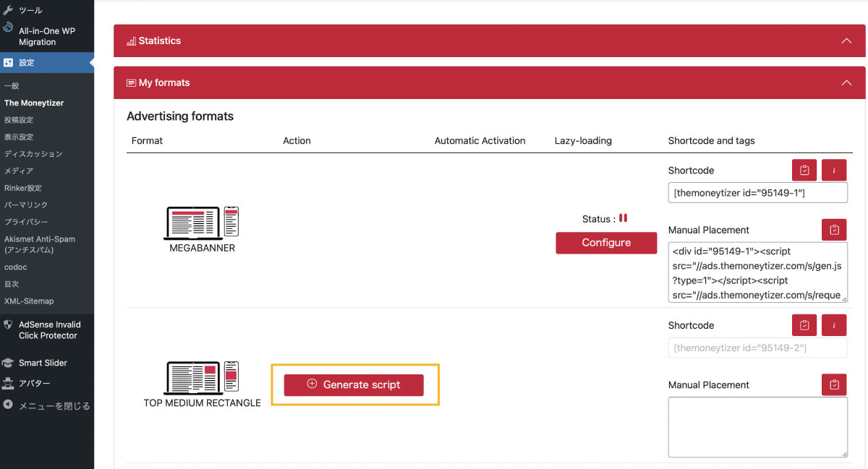Click the アバター menu icon
The height and width of the screenshot is (469, 868).
pos(8,383)
